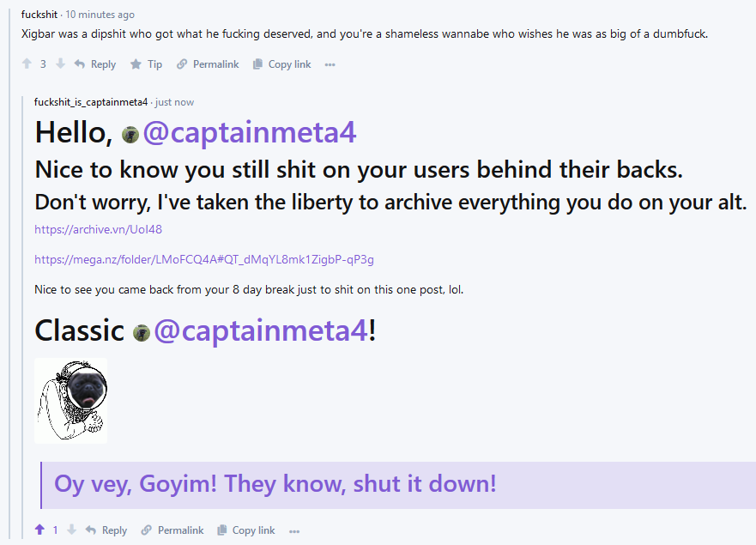Viewport: 756px width, 545px height.
Task: Downvote the nested reply comment
Action: (72, 530)
